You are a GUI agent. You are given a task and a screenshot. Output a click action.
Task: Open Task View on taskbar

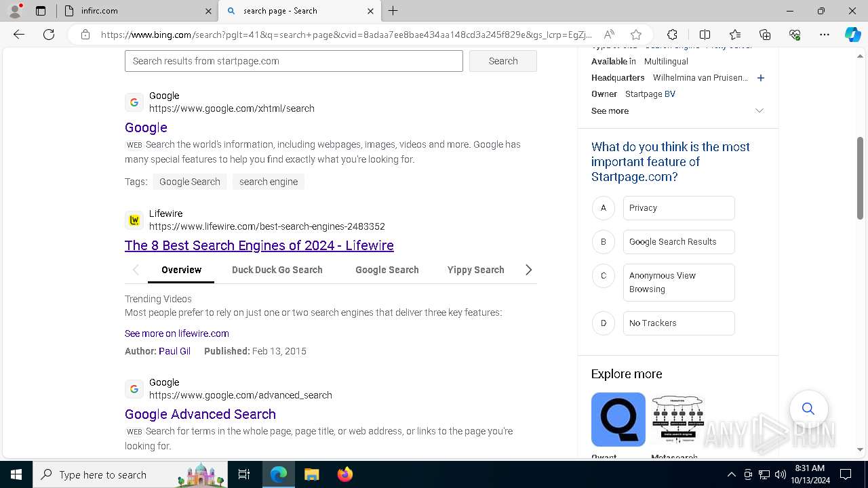[244, 474]
